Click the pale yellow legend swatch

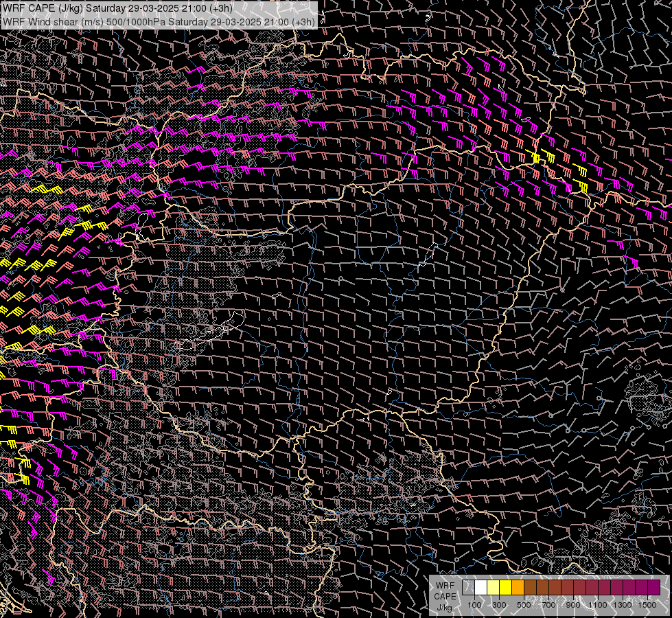pyautogui.click(x=494, y=588)
